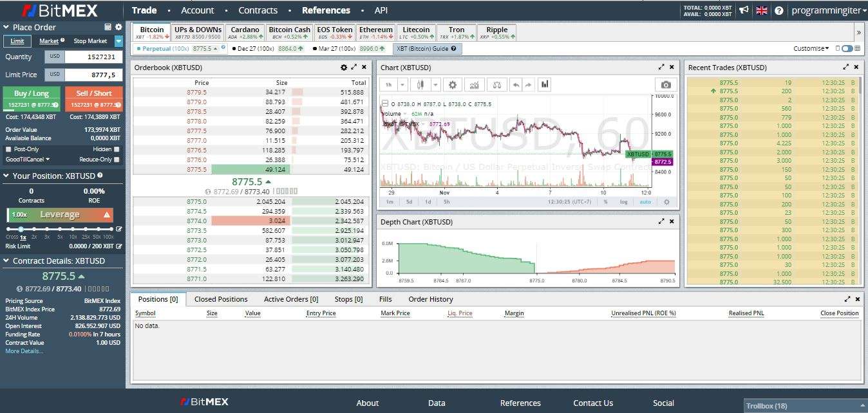Change language via UK flag icon
The height and width of the screenshot is (413, 868).
point(762,10)
